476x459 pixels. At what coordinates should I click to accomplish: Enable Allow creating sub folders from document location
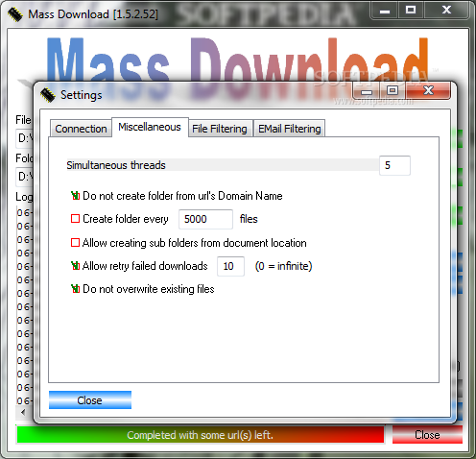(x=75, y=242)
